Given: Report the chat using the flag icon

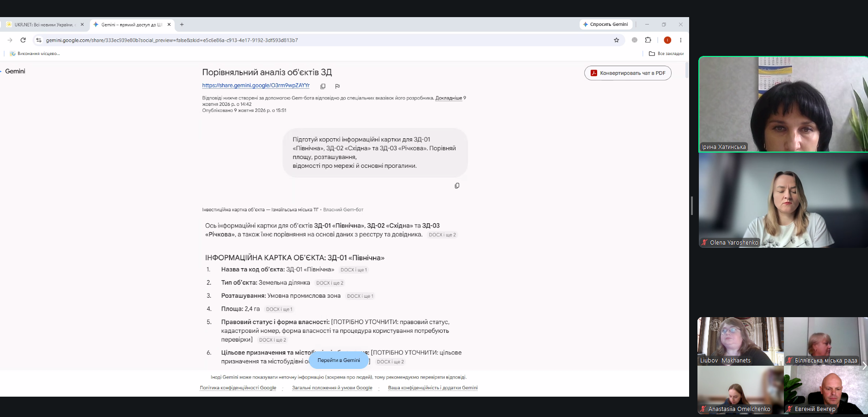Looking at the screenshot, I should point(337,86).
